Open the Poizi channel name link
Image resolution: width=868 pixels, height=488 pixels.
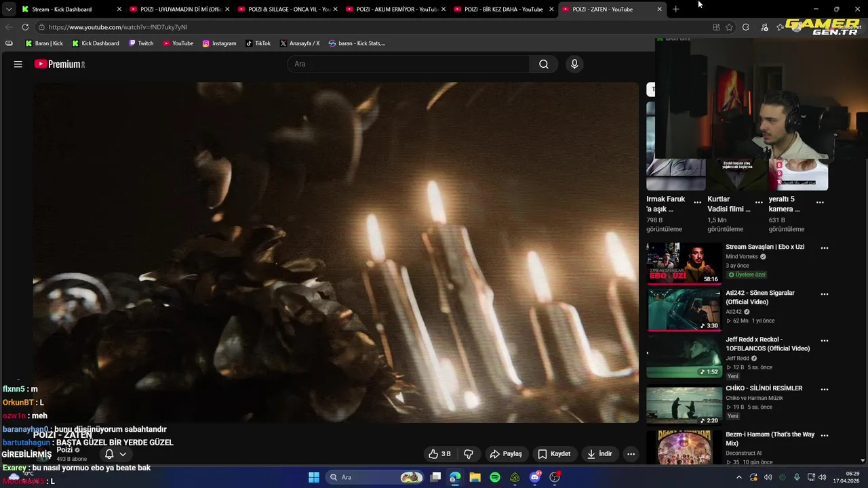(64, 450)
